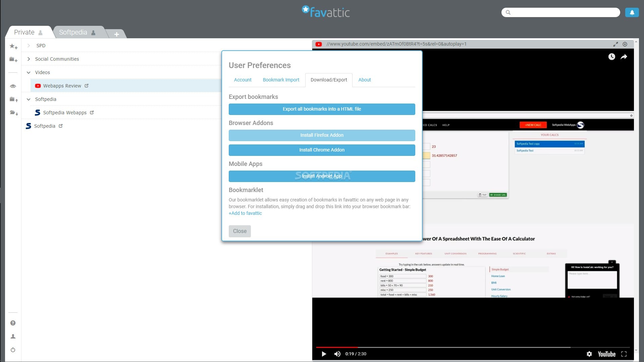The image size is (644, 362).
Task: Open root Softpedia external link icon
Action: 61,126
